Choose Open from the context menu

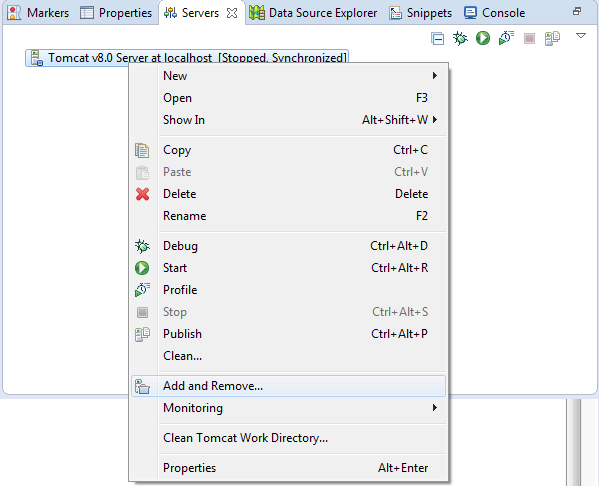point(288,98)
